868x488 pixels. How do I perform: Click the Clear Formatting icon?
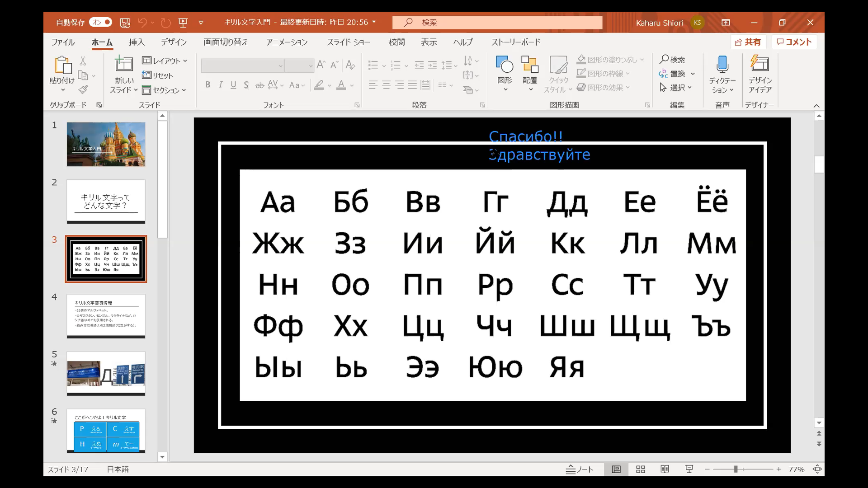pos(350,65)
